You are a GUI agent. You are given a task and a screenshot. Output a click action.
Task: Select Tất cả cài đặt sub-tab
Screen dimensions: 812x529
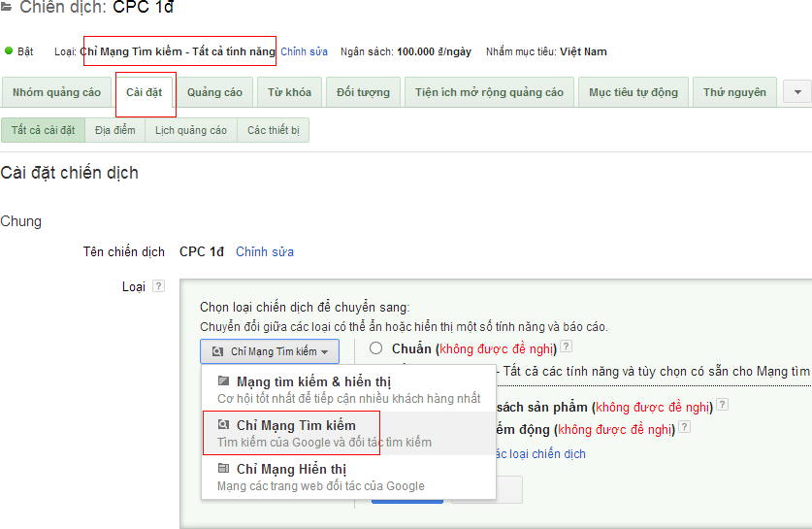pos(43,130)
